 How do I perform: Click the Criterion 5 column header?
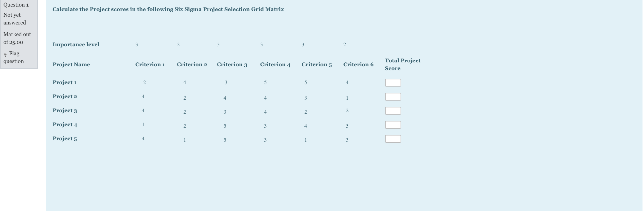pos(317,64)
